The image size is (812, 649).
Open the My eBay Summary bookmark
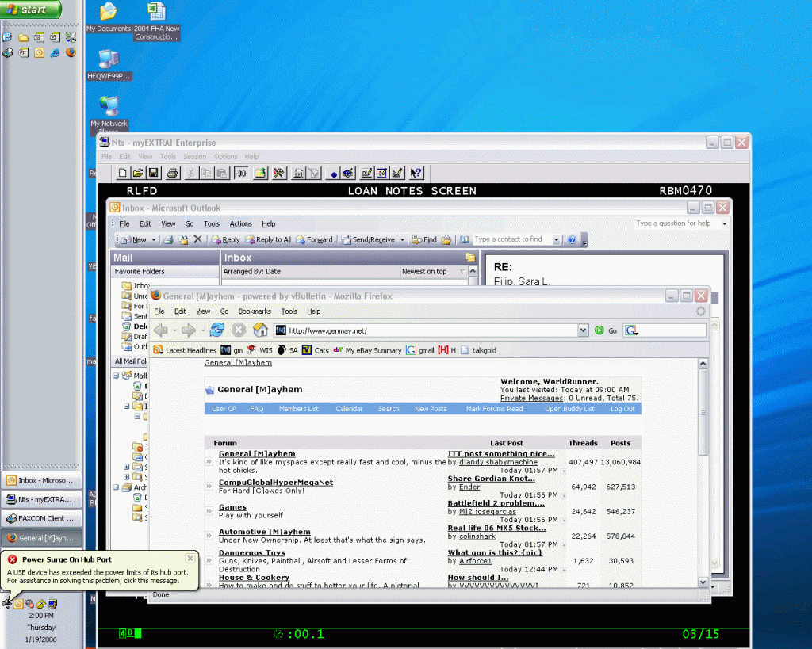(x=368, y=350)
